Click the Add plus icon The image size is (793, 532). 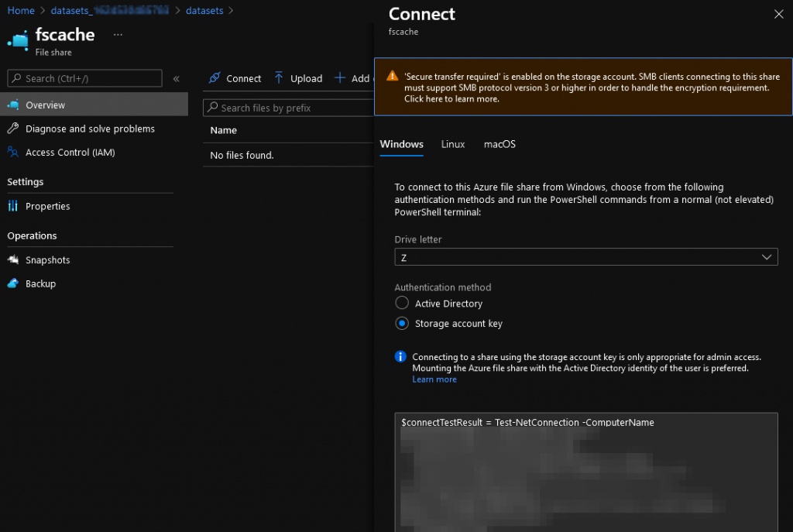click(340, 78)
